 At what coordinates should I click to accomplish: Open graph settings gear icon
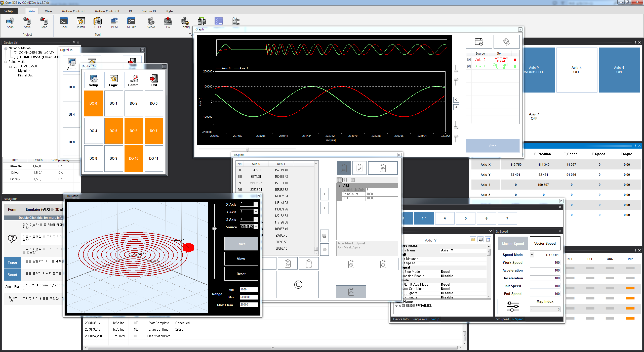pyautogui.click(x=506, y=42)
